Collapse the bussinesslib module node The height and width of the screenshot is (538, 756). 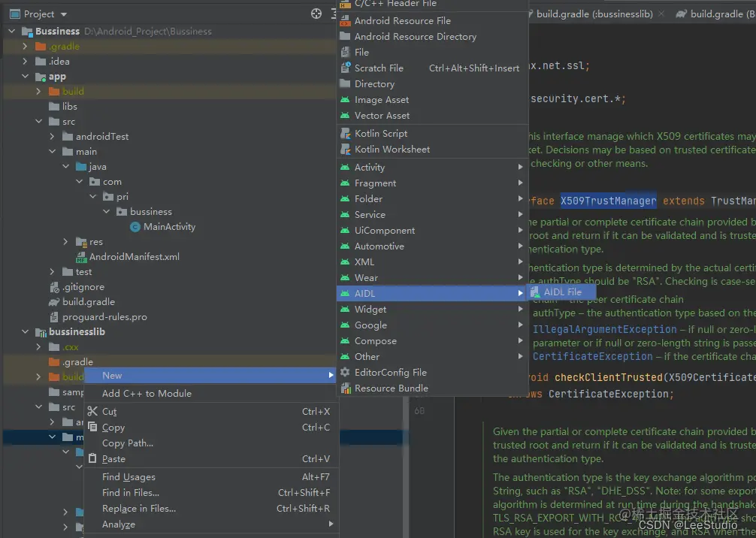point(25,331)
